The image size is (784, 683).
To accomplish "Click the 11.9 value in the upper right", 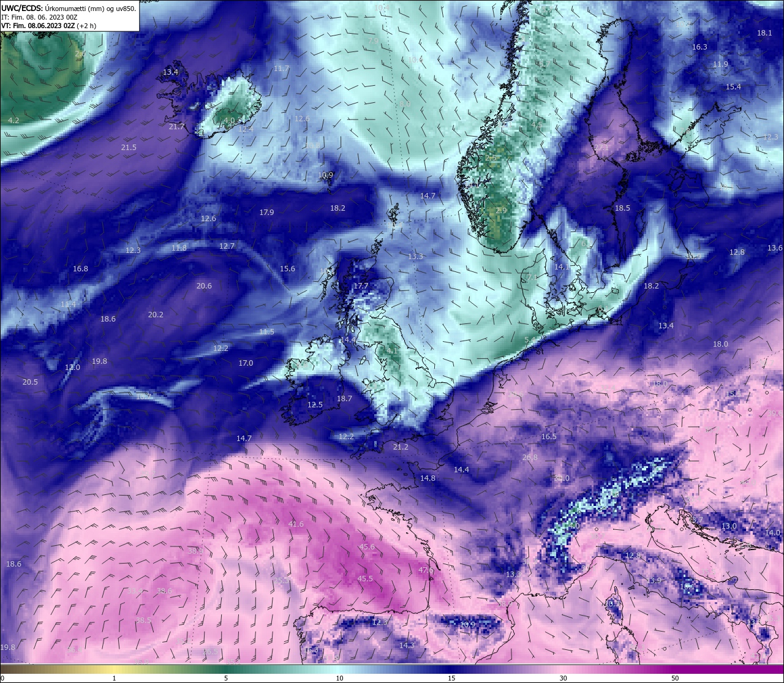I will [720, 64].
